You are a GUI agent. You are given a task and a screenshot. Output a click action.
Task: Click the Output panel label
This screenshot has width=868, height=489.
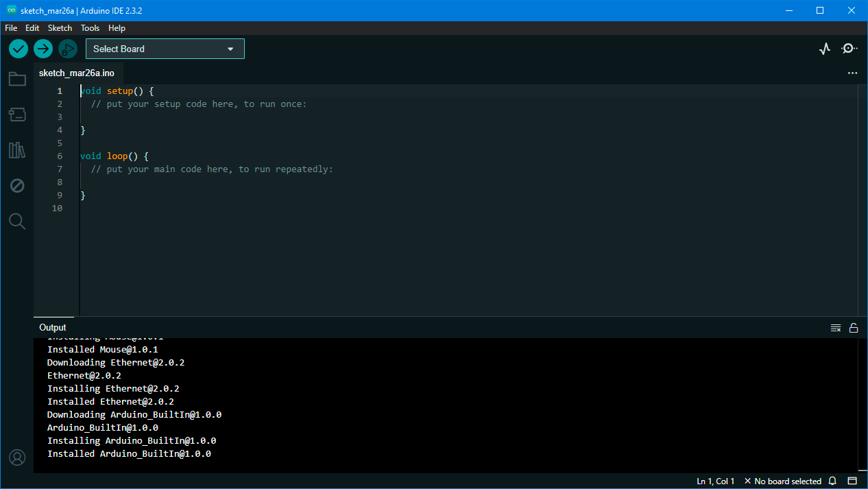53,328
